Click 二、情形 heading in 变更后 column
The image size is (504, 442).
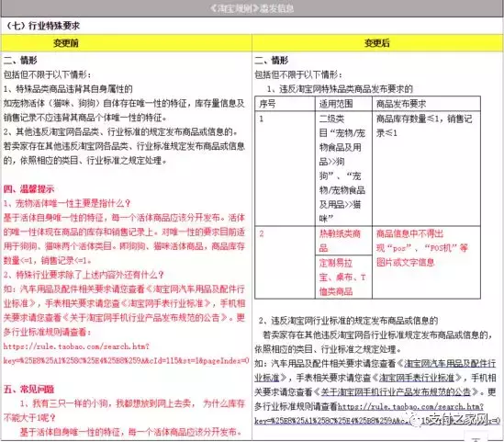pyautogui.click(x=272, y=60)
